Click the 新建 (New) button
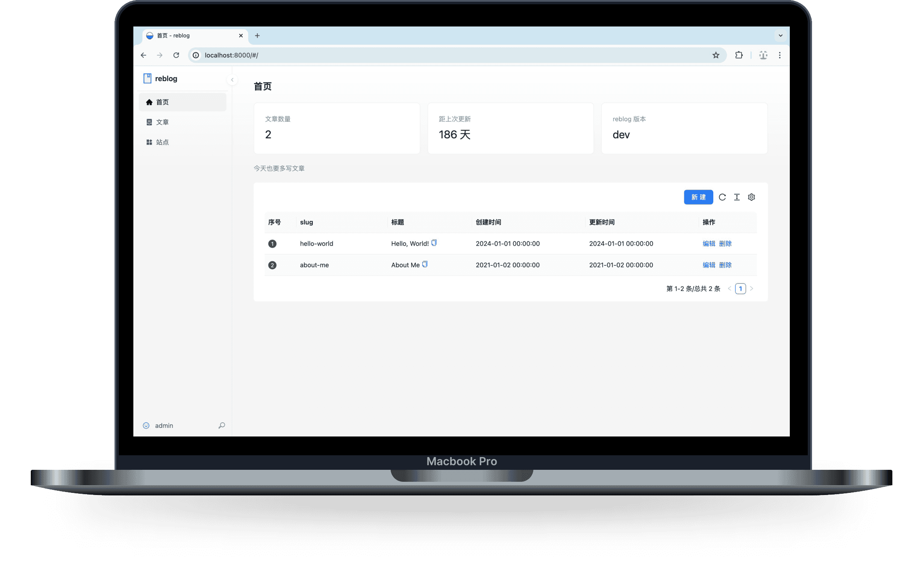 (698, 196)
